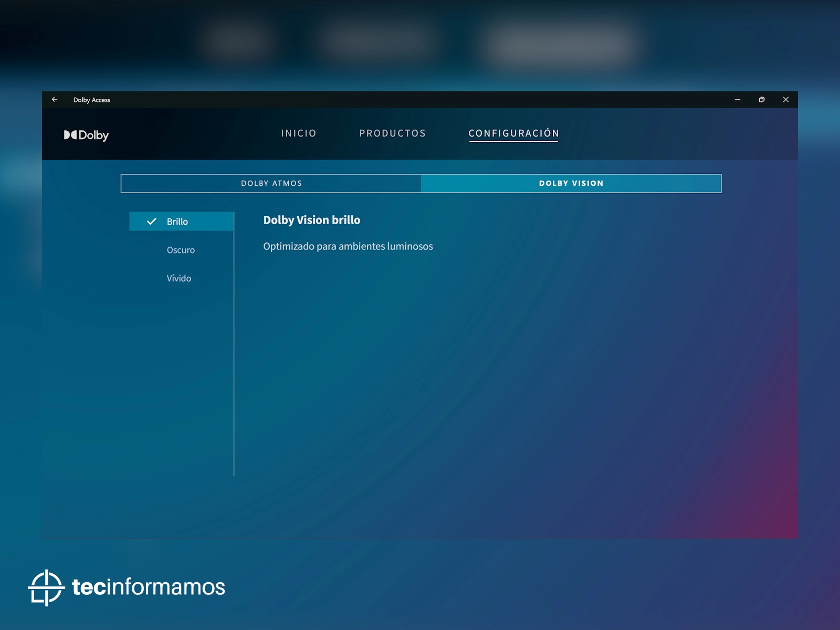Click the Dolby Vision brillo heading
The image size is (840, 630).
311,220
